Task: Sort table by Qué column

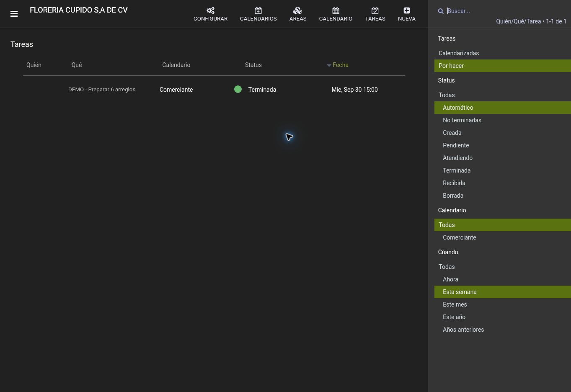Action: (77, 65)
